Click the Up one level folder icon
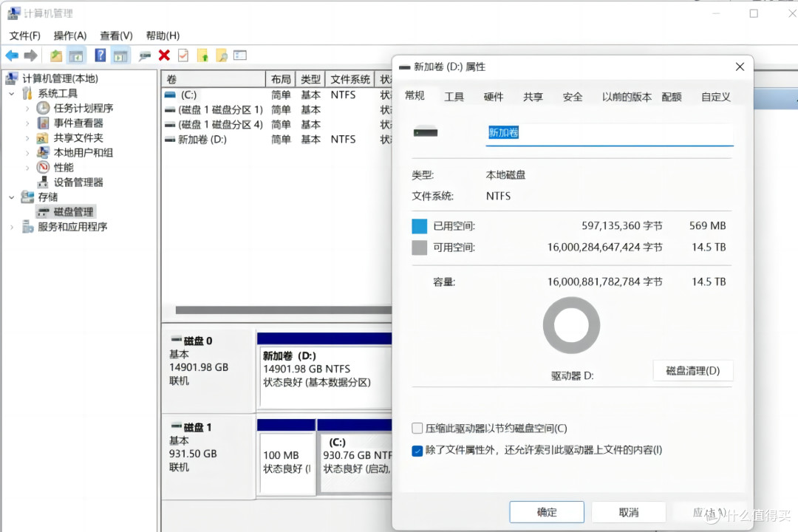This screenshot has width=798, height=532. [x=56, y=55]
